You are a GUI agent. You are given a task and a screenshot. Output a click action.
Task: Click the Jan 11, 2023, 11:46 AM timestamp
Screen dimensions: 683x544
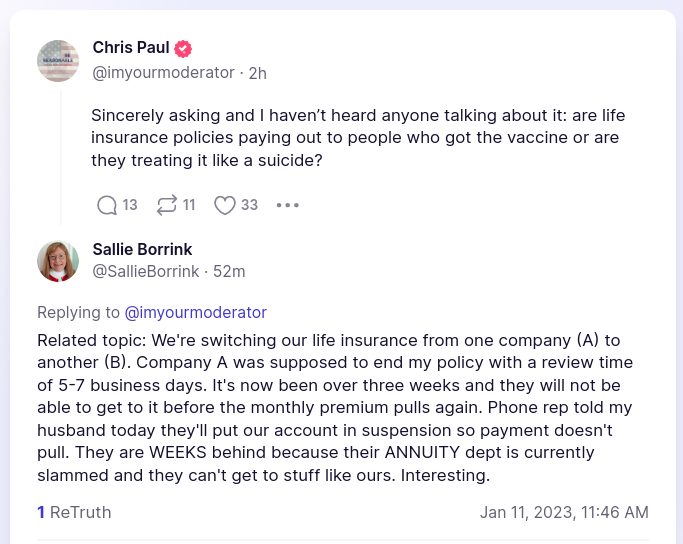[564, 512]
